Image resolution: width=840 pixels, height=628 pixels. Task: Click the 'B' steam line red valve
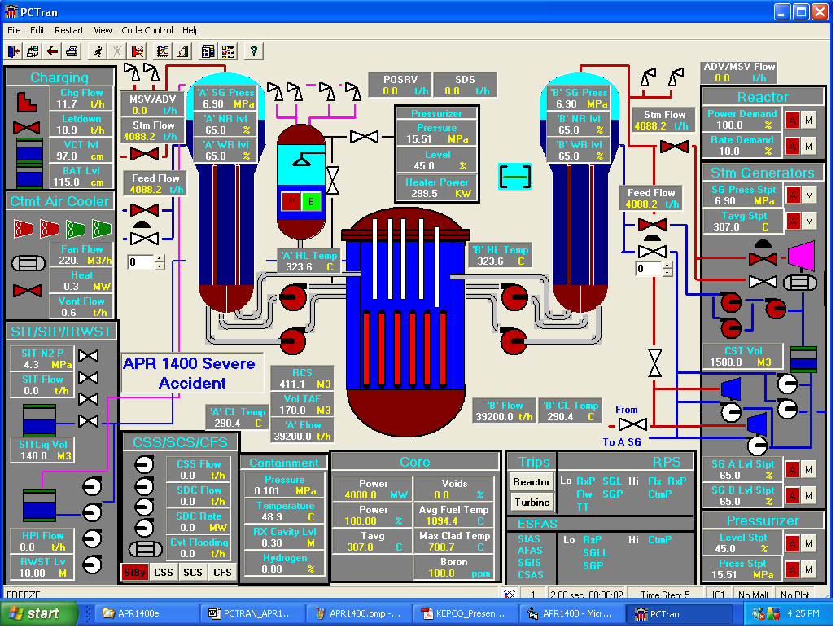coord(674,146)
